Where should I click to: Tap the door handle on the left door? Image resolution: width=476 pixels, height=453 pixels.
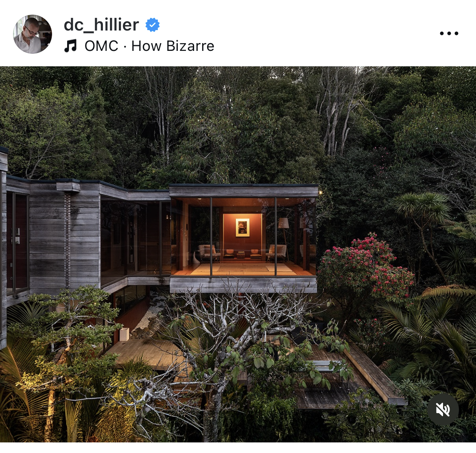pyautogui.click(x=17, y=236)
